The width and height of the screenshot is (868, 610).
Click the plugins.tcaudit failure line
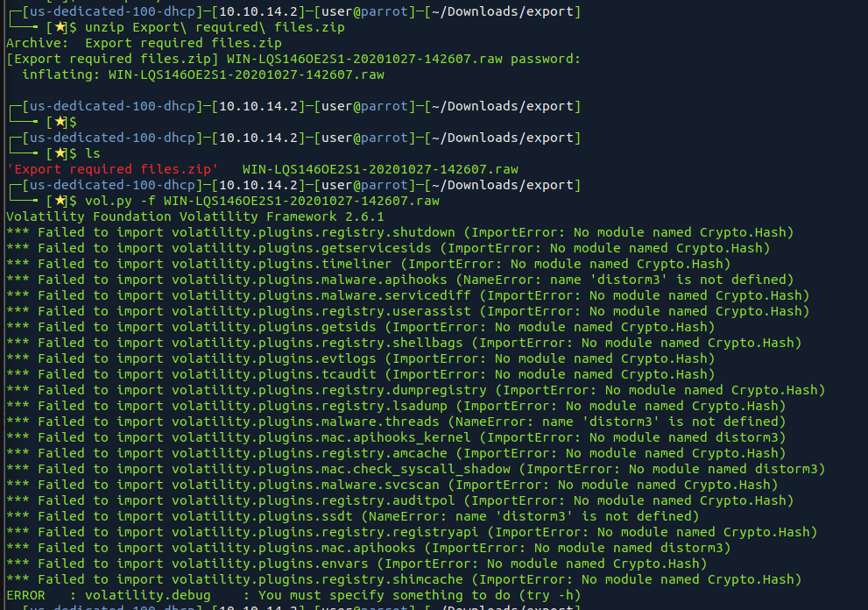(360, 374)
